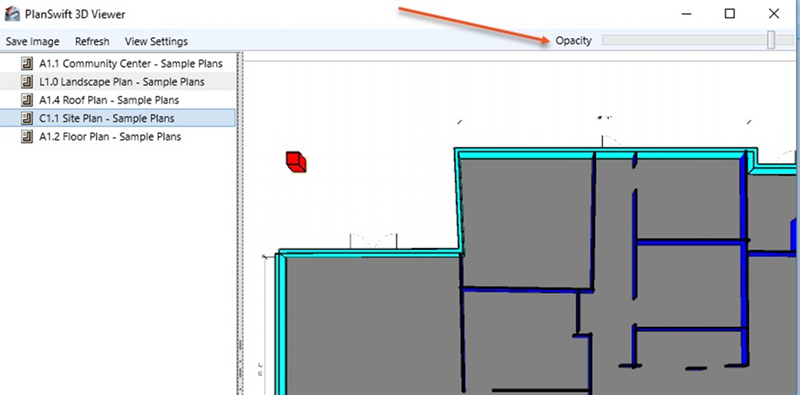Screen dimensions: 800x395
Task: Click the page icon beside C1.1 Site Plan
Action: point(27,118)
